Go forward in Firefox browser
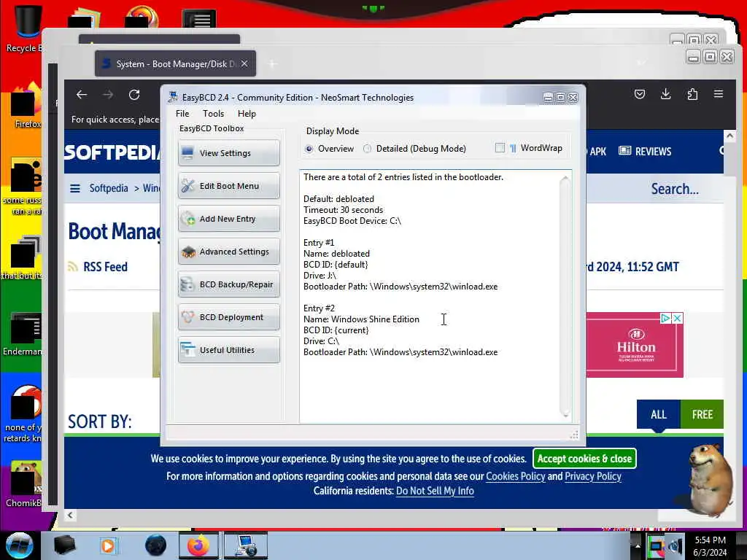 coord(108,94)
